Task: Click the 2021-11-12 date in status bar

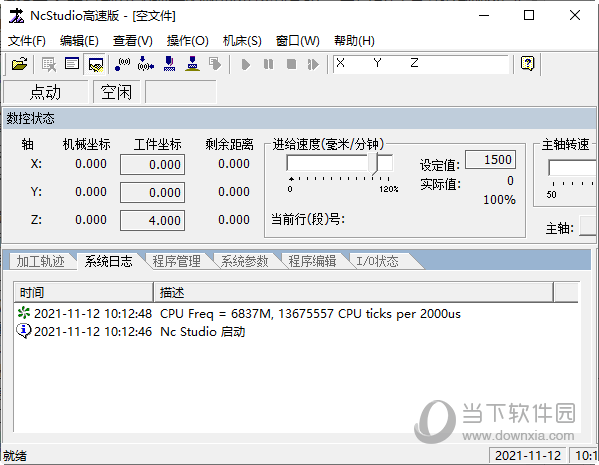Action: (x=528, y=455)
